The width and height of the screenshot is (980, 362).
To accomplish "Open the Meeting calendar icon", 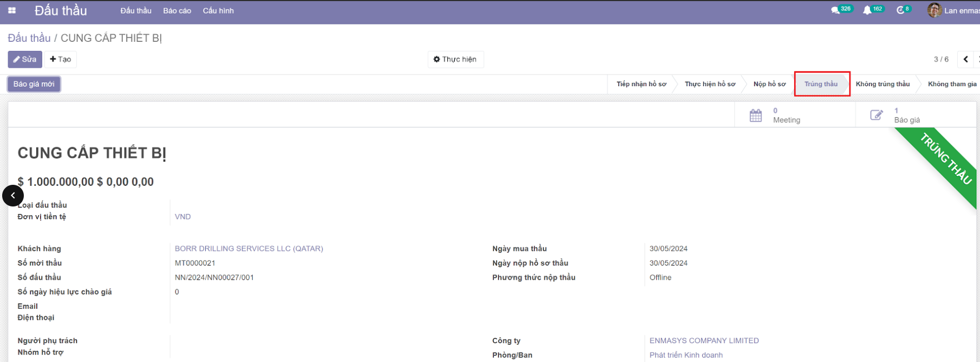I will pos(755,115).
